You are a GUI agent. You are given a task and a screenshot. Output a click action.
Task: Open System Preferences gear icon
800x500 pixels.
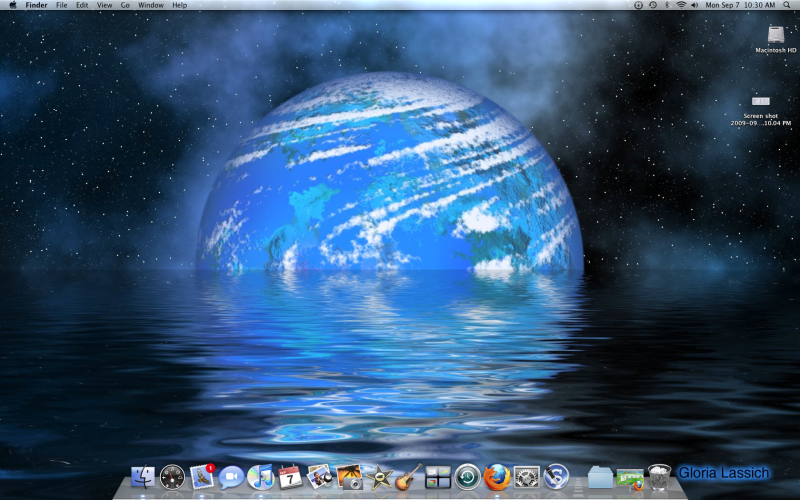[x=527, y=478]
